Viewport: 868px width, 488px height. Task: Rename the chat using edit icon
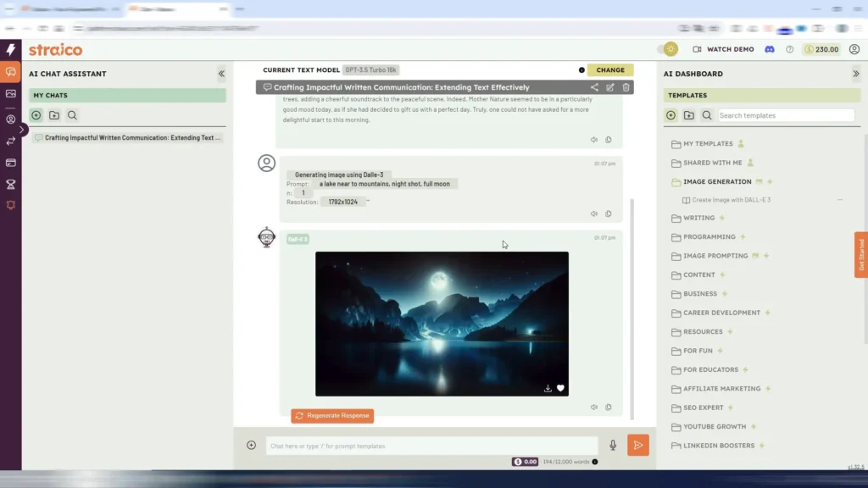(x=610, y=87)
